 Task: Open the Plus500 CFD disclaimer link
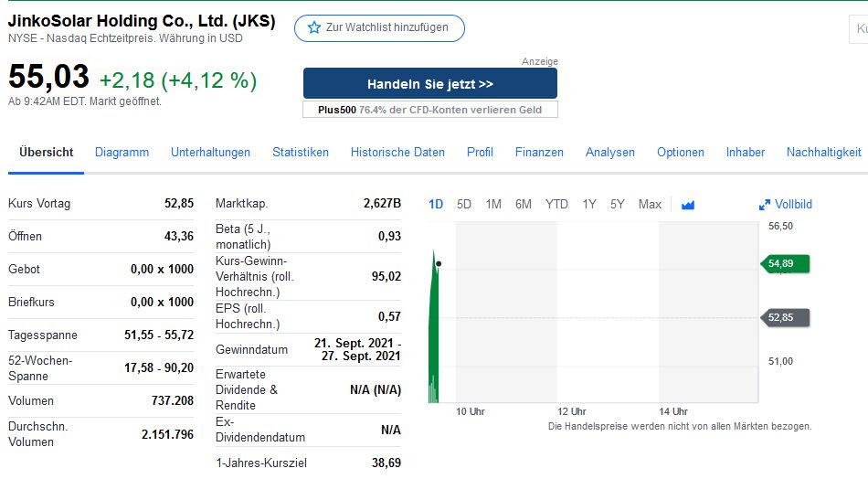(x=430, y=110)
